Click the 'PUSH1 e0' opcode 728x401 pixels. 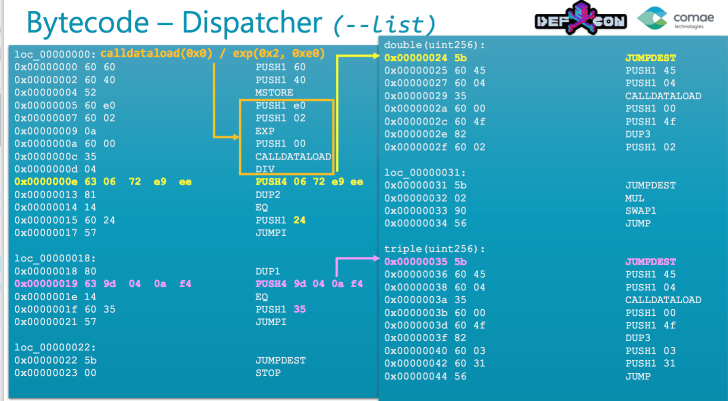click(280, 105)
